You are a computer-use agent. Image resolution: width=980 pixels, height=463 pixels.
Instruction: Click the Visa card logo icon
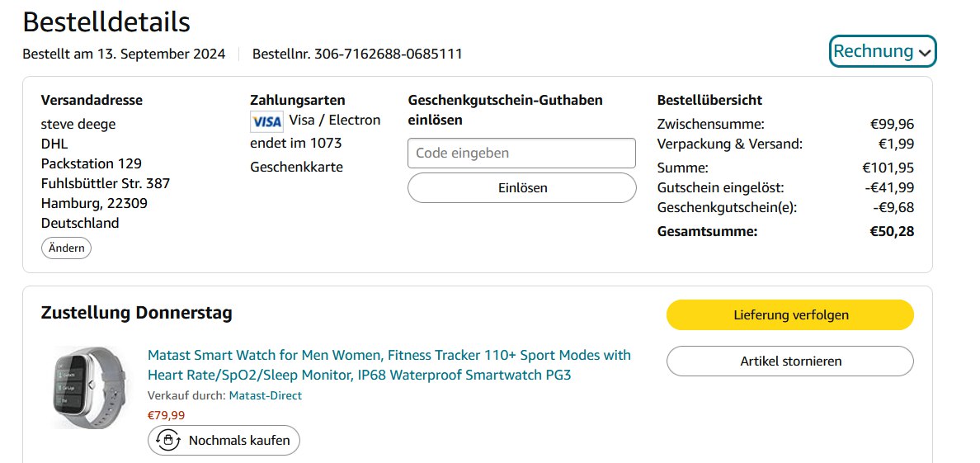(266, 121)
